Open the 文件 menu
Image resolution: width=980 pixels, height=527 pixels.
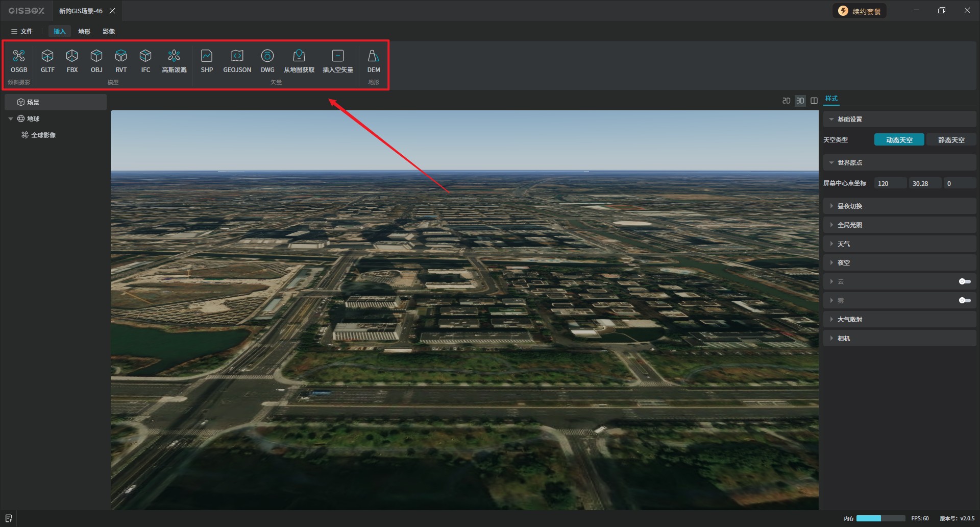click(22, 31)
